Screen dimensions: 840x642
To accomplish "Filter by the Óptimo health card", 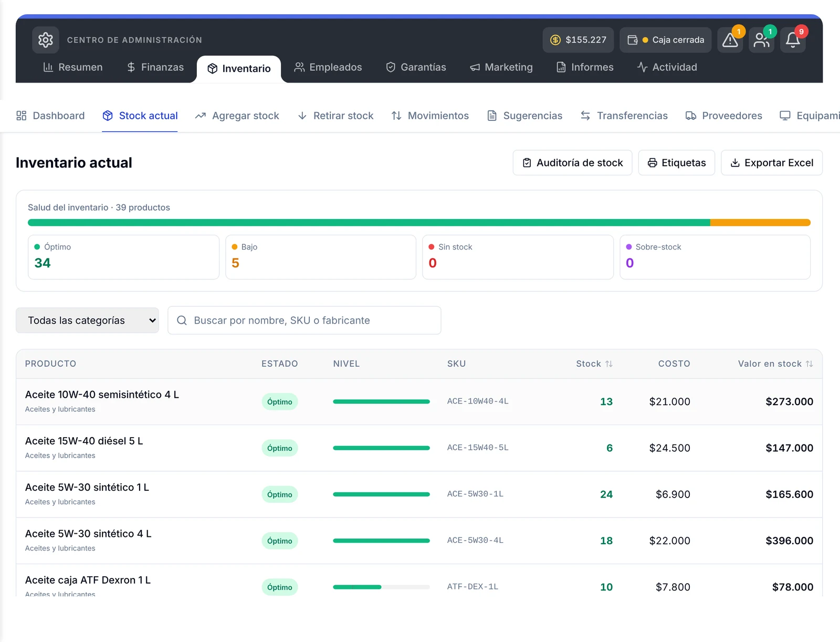I will click(123, 257).
